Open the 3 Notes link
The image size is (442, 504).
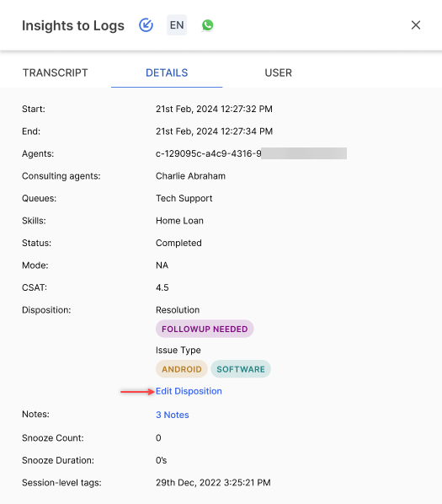tap(173, 415)
